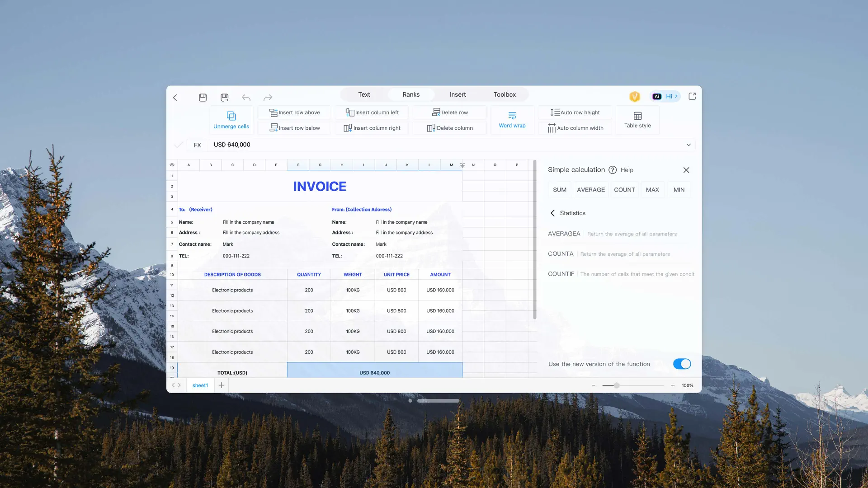This screenshot has width=868, height=488.
Task: Switch to the Toolbox tab
Action: tap(504, 94)
